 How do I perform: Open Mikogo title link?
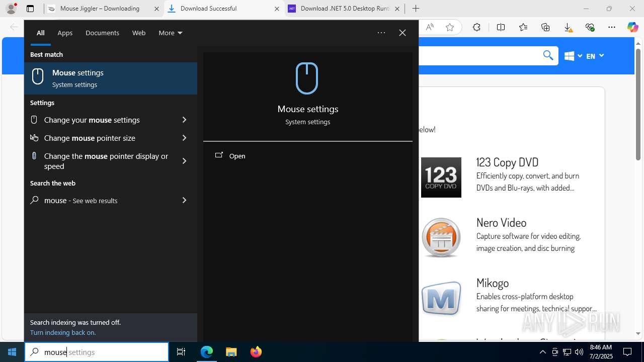493,283
